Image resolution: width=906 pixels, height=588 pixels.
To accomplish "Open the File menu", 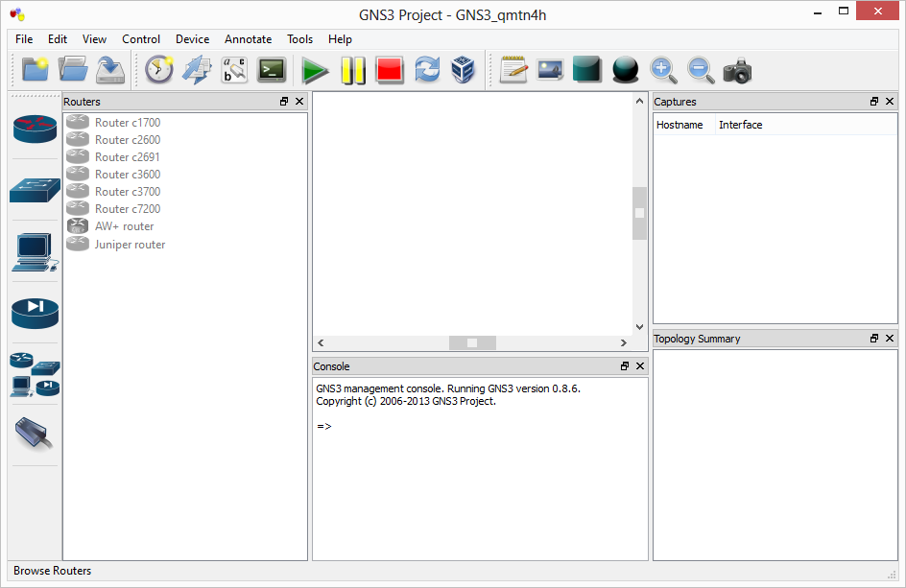I will 24,38.
